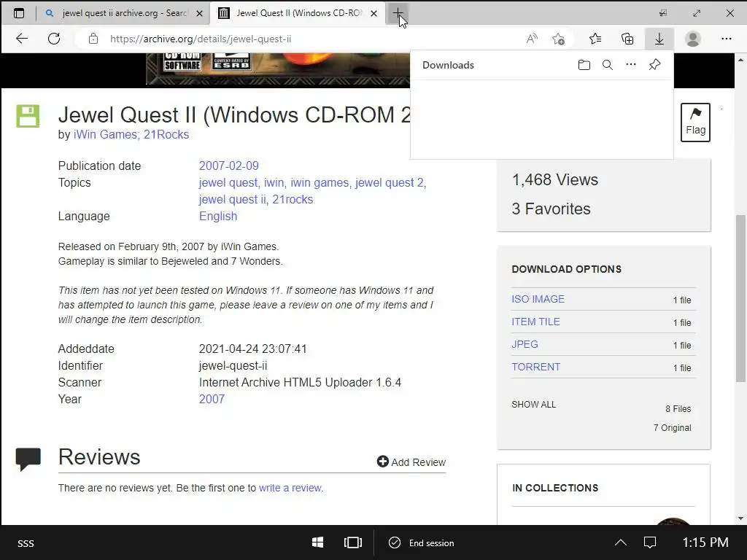Click the '1,468 Views' text

coord(555,179)
